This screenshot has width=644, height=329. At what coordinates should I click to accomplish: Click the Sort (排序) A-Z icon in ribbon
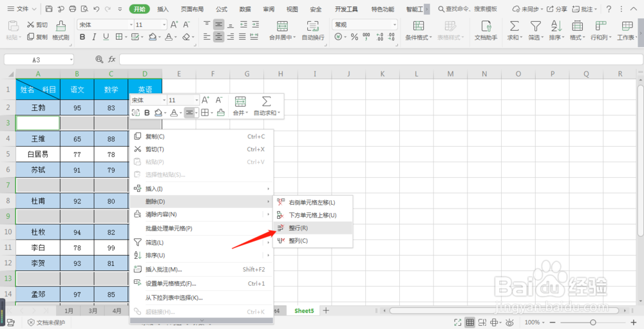click(x=556, y=26)
